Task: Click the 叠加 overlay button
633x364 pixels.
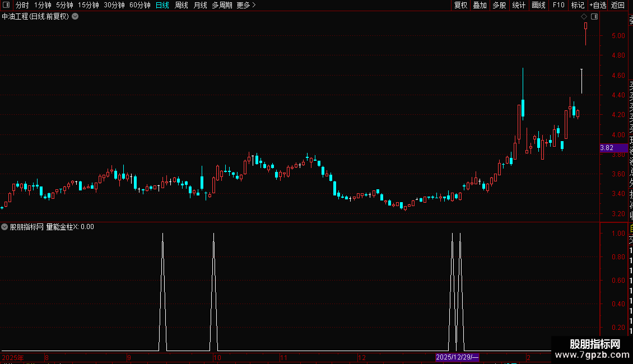Action: [480, 5]
